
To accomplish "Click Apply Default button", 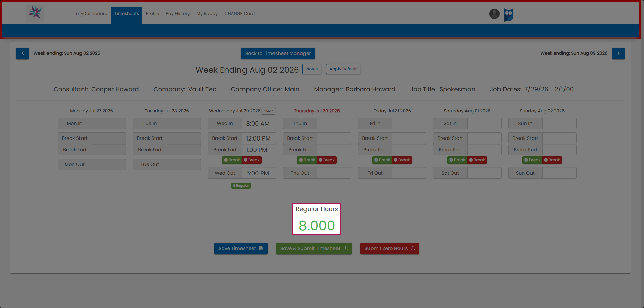I will [x=343, y=69].
